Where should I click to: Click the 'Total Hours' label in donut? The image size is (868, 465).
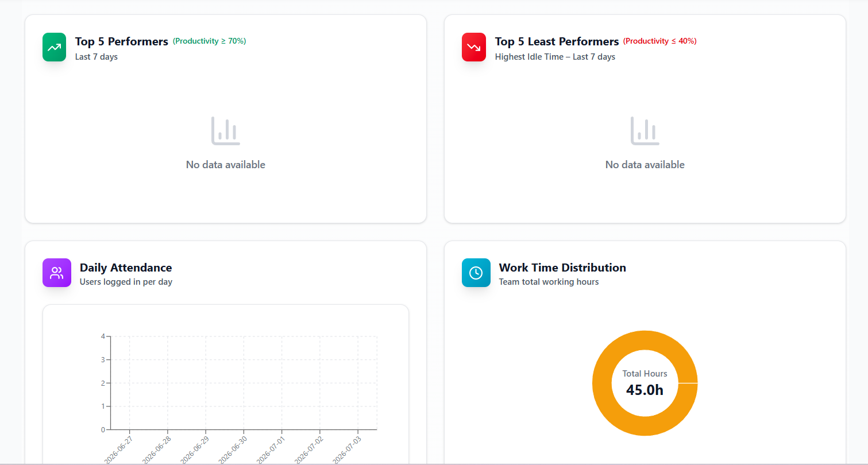point(645,374)
